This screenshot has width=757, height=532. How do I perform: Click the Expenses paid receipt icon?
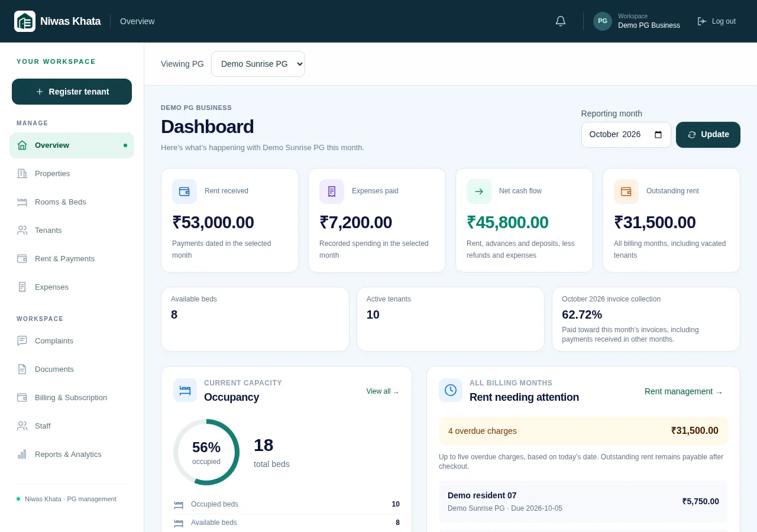point(332,192)
